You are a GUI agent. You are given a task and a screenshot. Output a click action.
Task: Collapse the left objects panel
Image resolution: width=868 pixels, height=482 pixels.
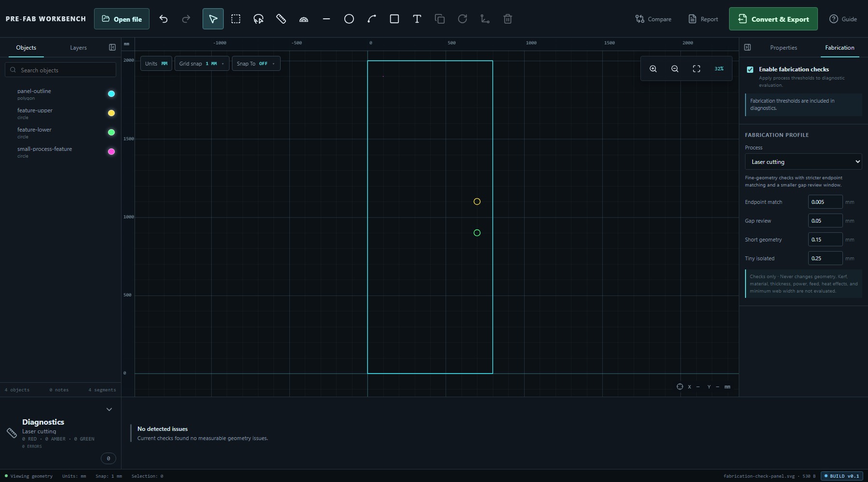click(x=112, y=47)
